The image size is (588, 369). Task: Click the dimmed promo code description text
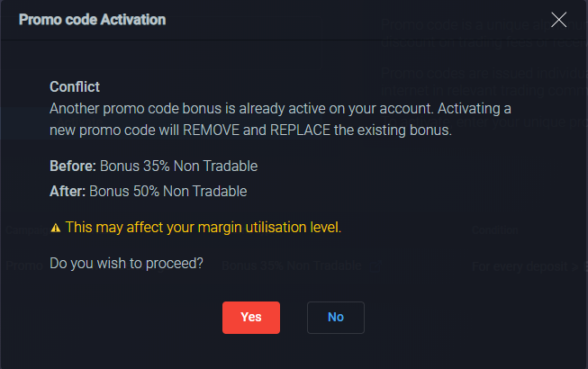tap(484, 33)
